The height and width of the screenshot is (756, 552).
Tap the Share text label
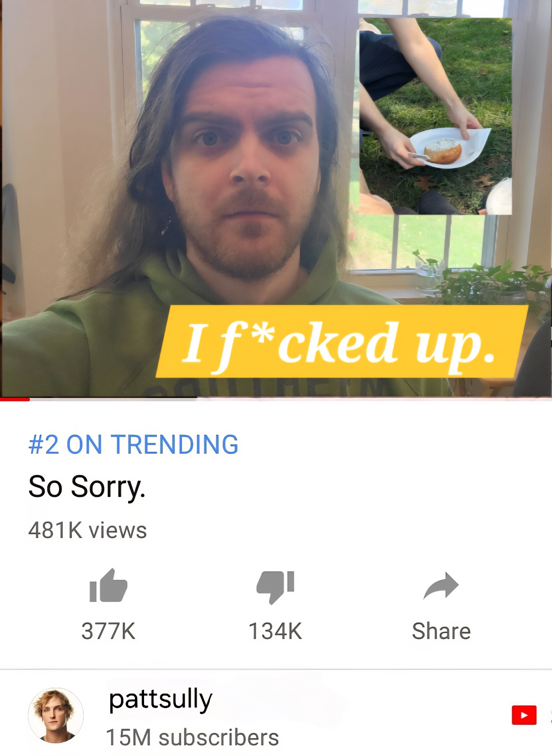pyautogui.click(x=441, y=631)
